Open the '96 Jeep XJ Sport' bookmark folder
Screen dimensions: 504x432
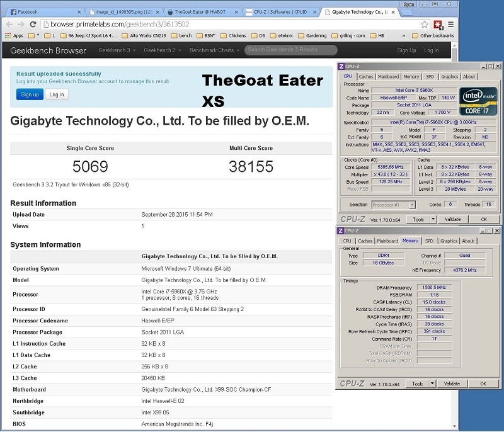click(88, 36)
